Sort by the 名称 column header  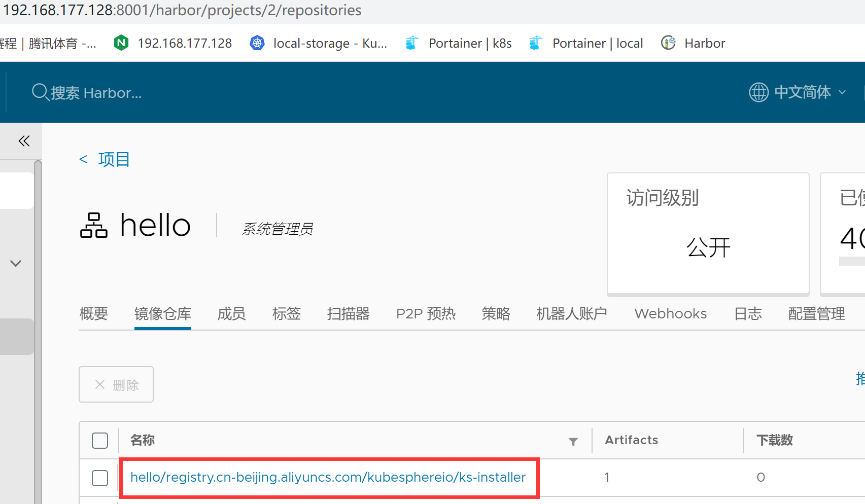143,440
